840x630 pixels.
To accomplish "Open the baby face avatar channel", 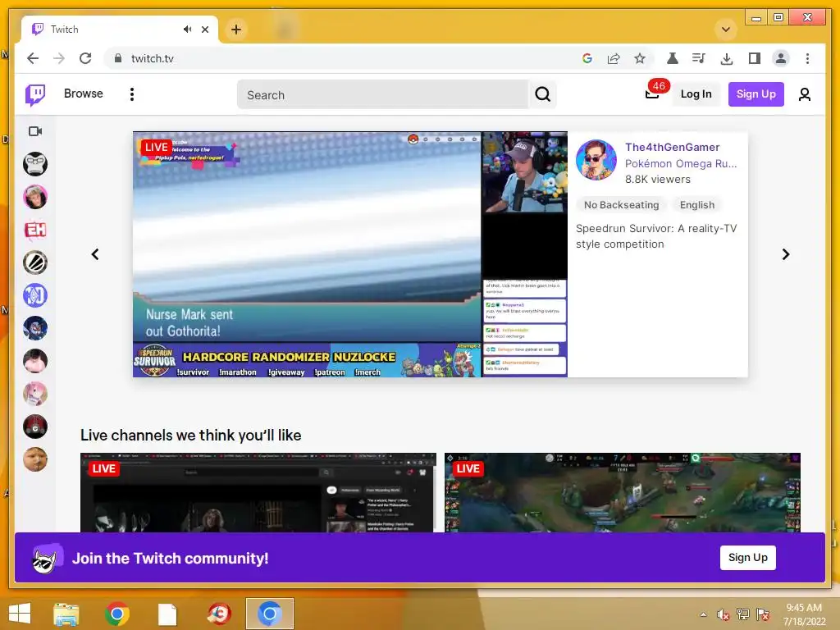I will 35,459.
